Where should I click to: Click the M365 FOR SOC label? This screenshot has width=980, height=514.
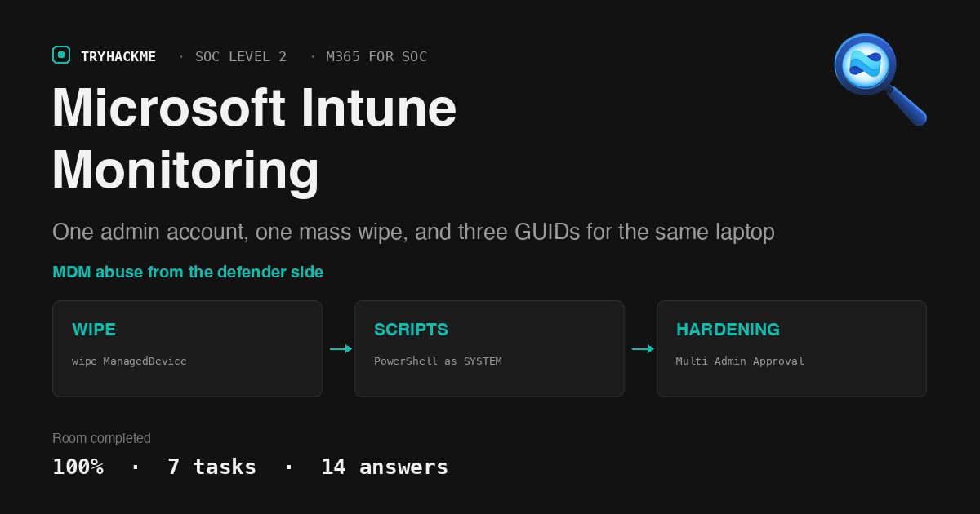(376, 56)
